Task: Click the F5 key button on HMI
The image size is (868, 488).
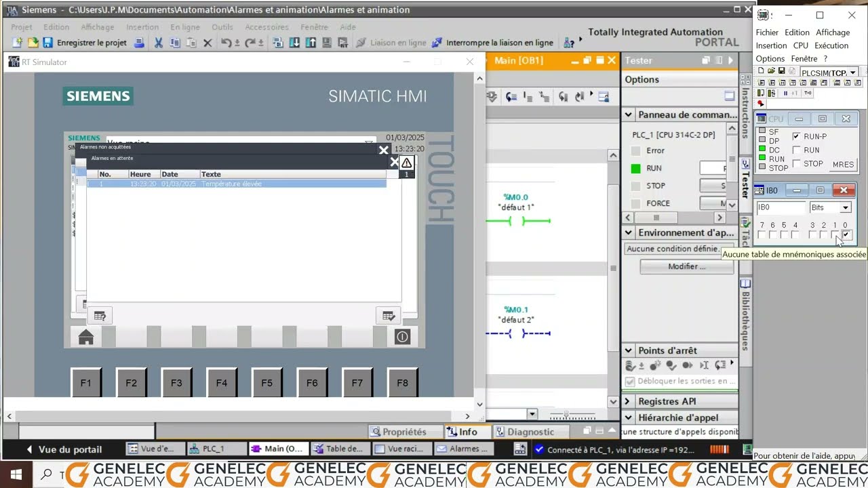Action: click(x=267, y=383)
